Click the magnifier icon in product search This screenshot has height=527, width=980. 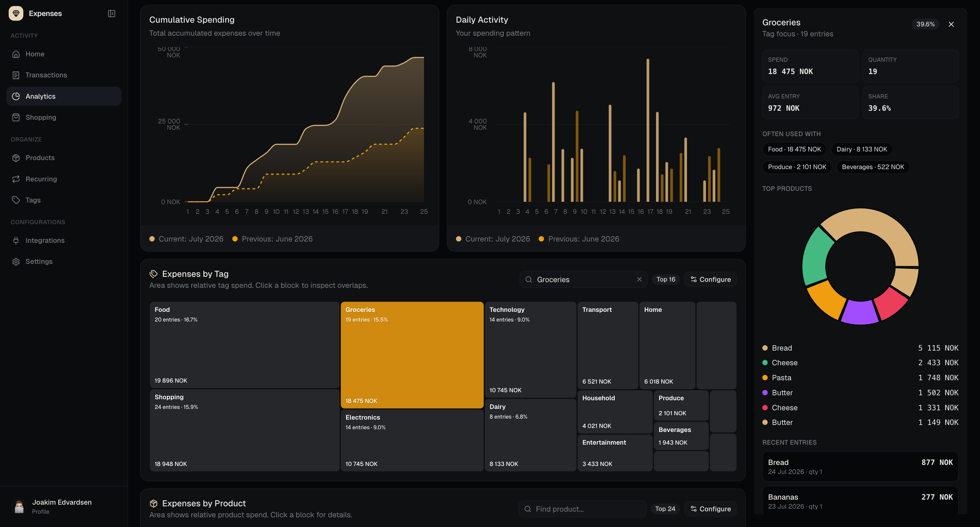pos(528,509)
